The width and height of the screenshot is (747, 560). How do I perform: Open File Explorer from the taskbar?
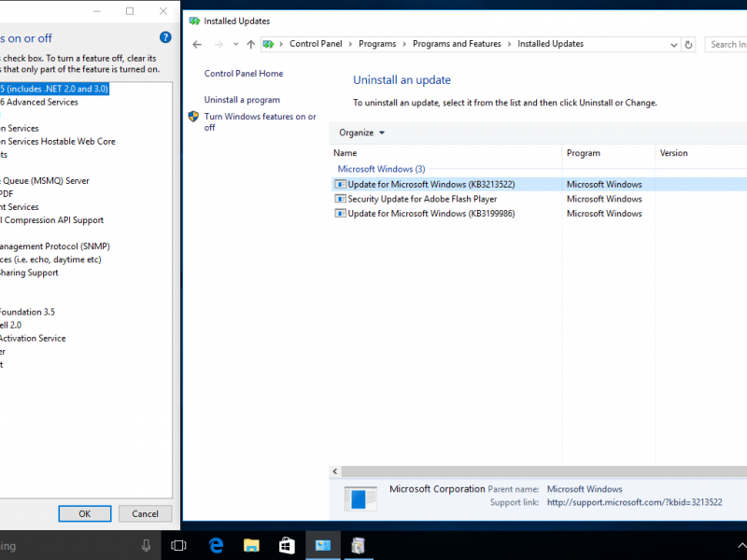251,546
